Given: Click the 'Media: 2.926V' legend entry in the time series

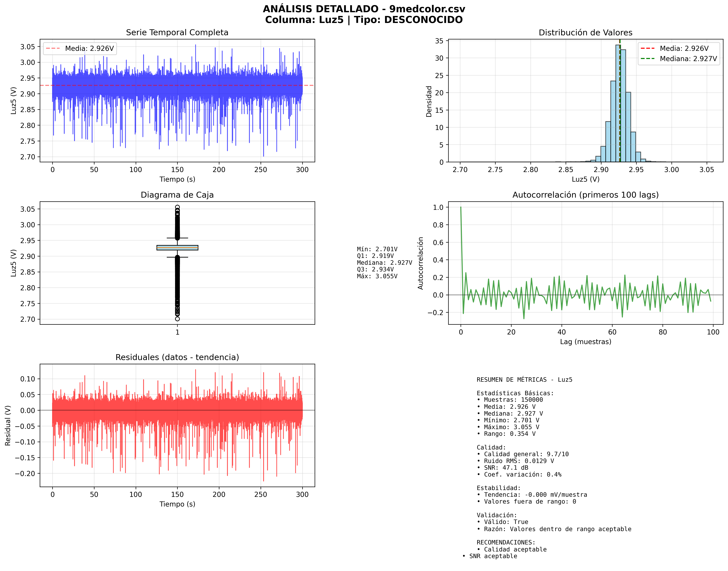Looking at the screenshot, I should pyautogui.click(x=89, y=49).
